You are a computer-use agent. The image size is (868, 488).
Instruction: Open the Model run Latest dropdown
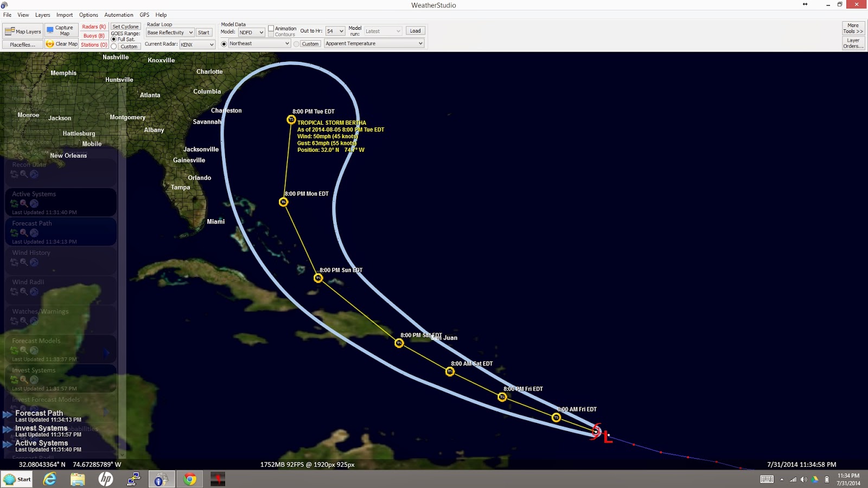[x=383, y=31]
